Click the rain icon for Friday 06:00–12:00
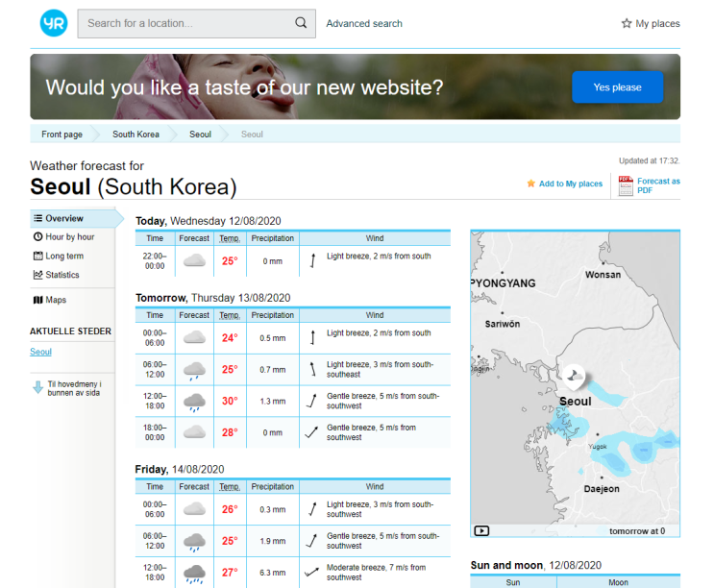The image size is (714, 588). [194, 542]
